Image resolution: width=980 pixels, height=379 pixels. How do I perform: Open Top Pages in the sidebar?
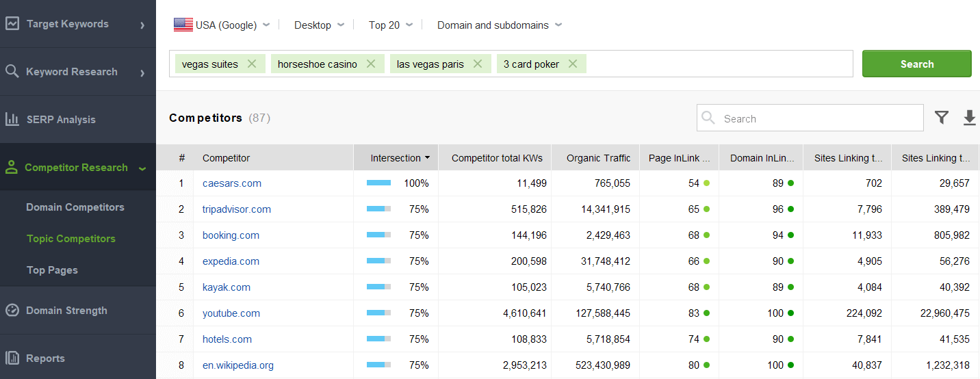(52, 270)
